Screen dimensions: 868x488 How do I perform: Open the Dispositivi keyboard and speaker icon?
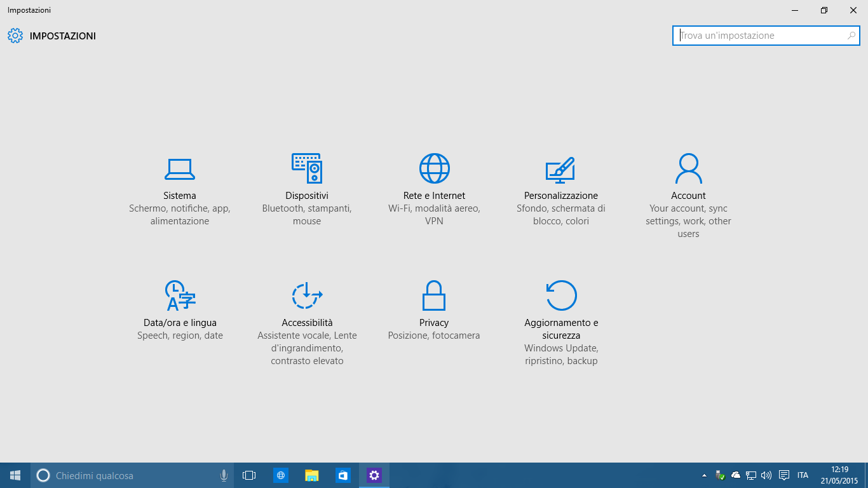[307, 168]
